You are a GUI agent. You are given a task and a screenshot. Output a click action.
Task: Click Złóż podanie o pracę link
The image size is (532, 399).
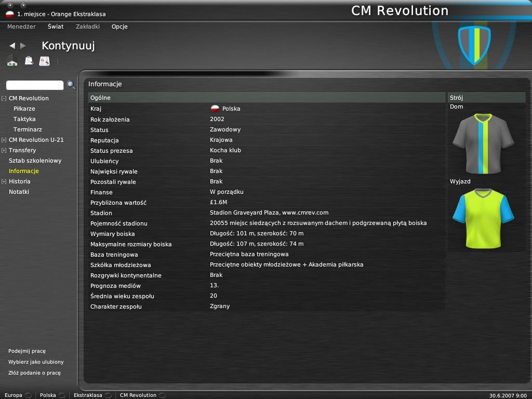pyautogui.click(x=34, y=373)
